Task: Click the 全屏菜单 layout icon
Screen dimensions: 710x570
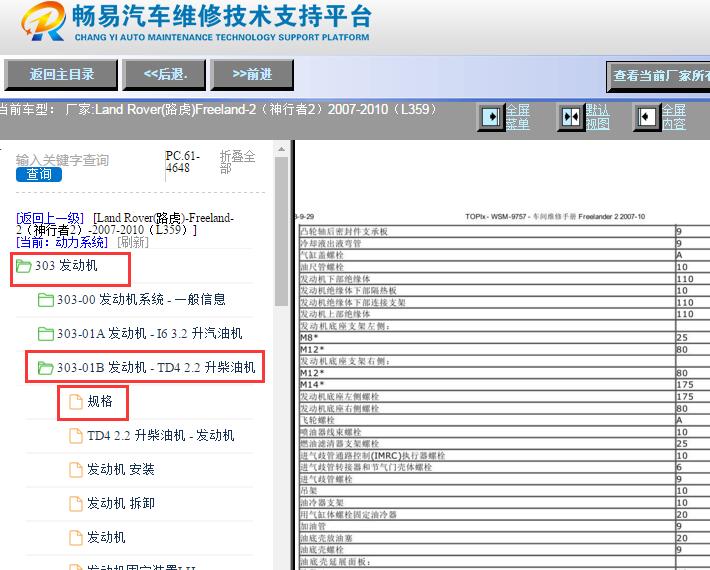Action: pyautogui.click(x=491, y=117)
